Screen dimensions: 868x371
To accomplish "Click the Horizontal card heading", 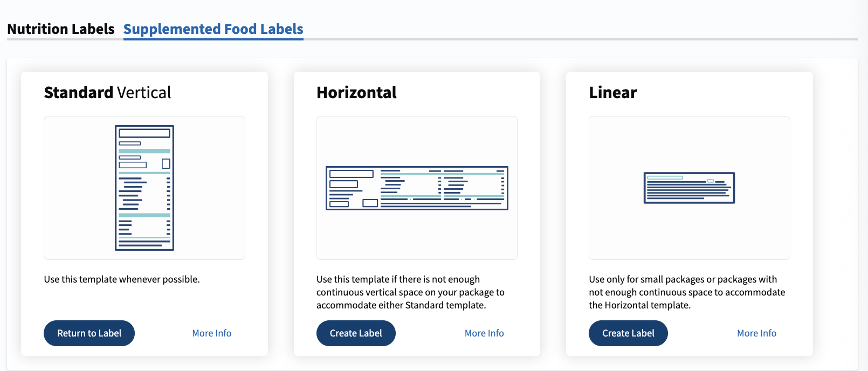I will pyautogui.click(x=356, y=93).
